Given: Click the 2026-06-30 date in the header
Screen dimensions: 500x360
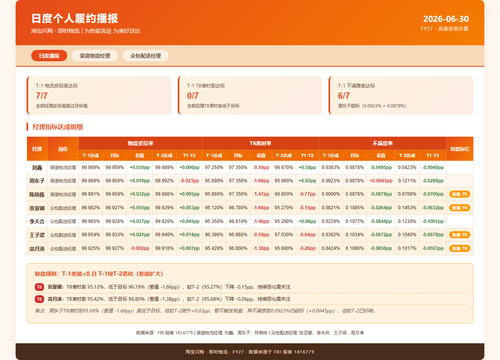Looking at the screenshot, I should pyautogui.click(x=446, y=19).
